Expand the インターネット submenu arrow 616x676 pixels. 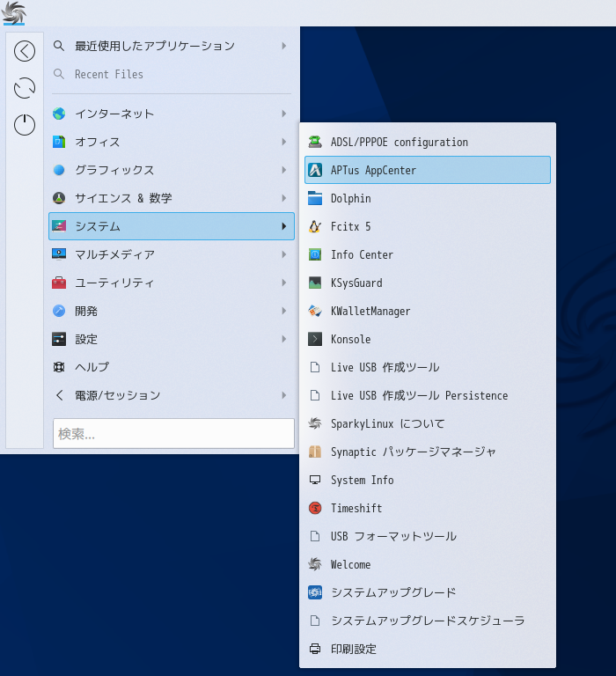pyautogui.click(x=283, y=114)
